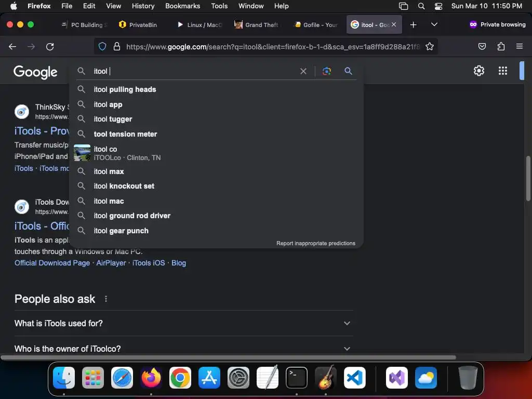The width and height of the screenshot is (532, 399).
Task: Open TextEdit from the Dock
Action: [268, 378]
